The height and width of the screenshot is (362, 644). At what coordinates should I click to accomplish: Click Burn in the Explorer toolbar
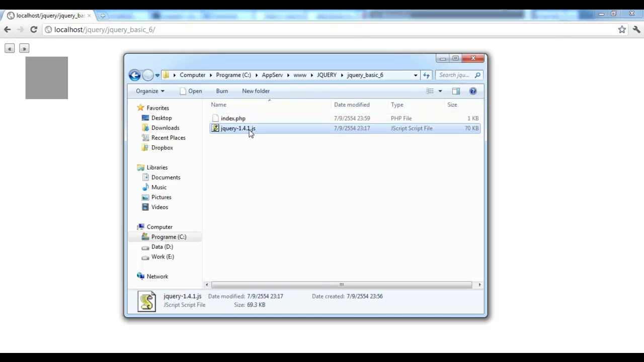click(222, 91)
